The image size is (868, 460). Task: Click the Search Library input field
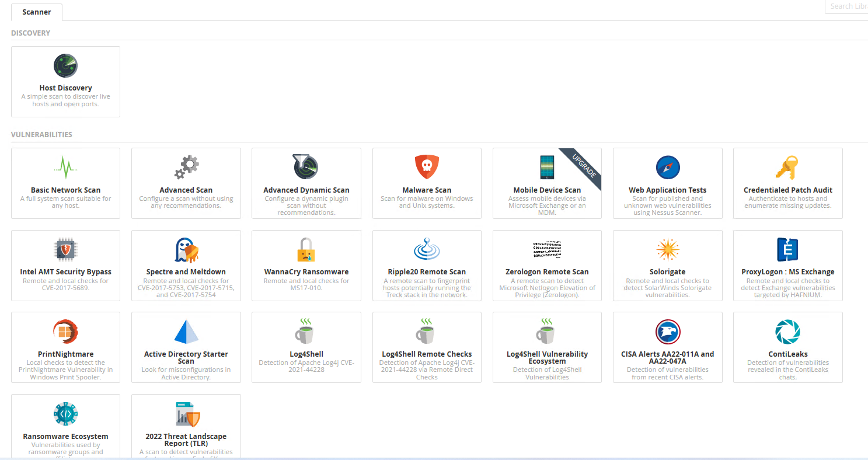tap(846, 6)
